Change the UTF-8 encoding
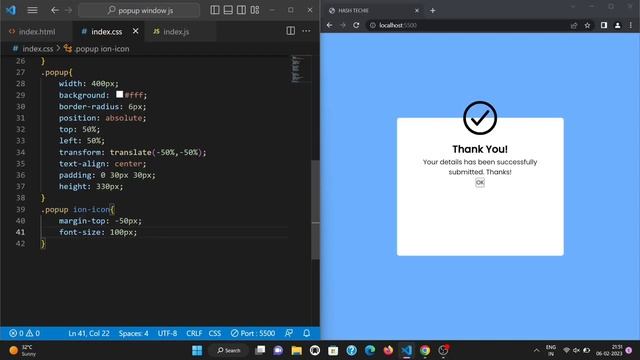The height and width of the screenshot is (360, 640). click(167, 333)
